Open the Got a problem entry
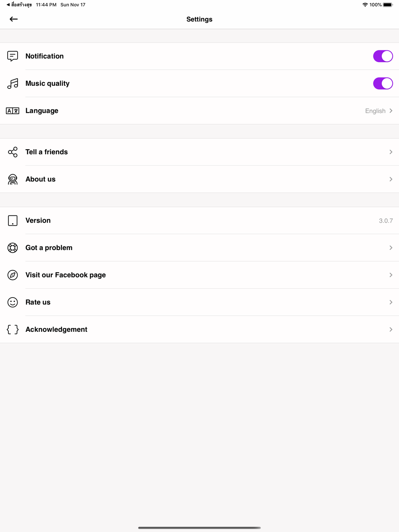 pos(49,248)
